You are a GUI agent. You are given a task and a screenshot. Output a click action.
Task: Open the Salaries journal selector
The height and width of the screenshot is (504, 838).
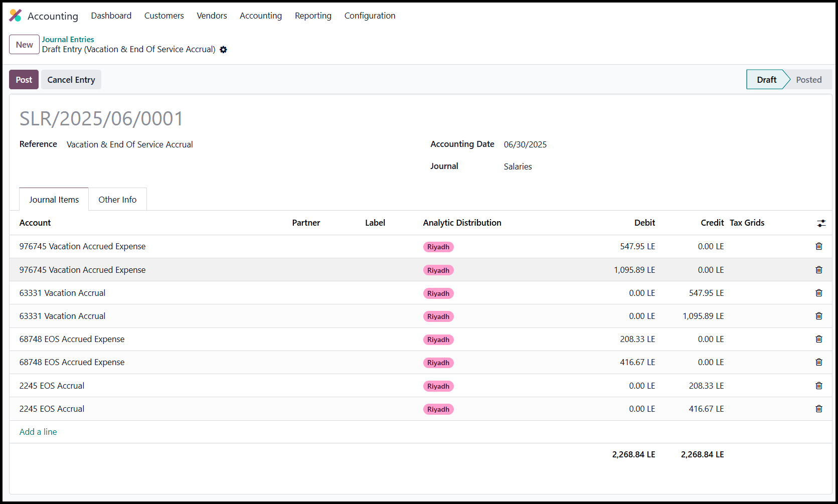click(x=518, y=166)
